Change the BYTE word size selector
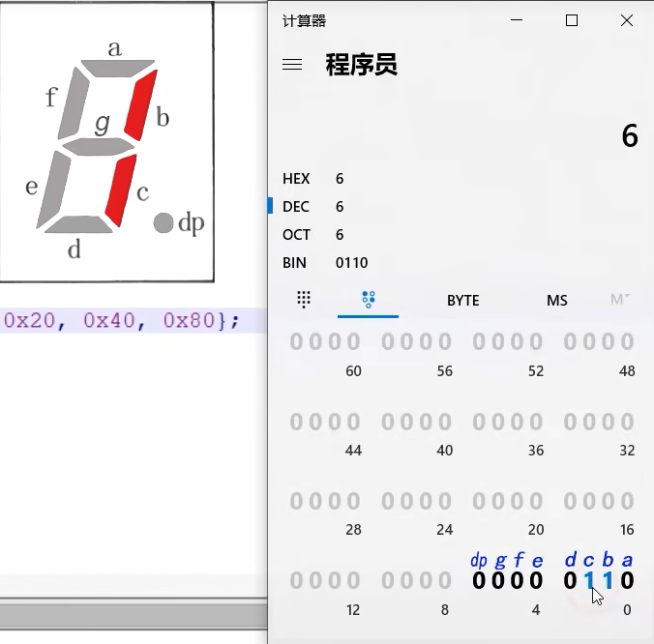Screen dimensions: 654x644 [462, 300]
